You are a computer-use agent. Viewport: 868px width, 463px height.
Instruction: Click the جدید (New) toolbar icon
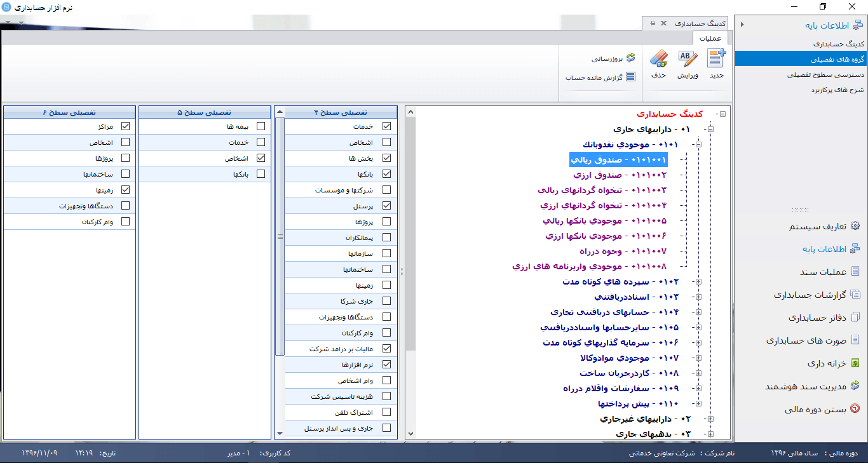717,58
